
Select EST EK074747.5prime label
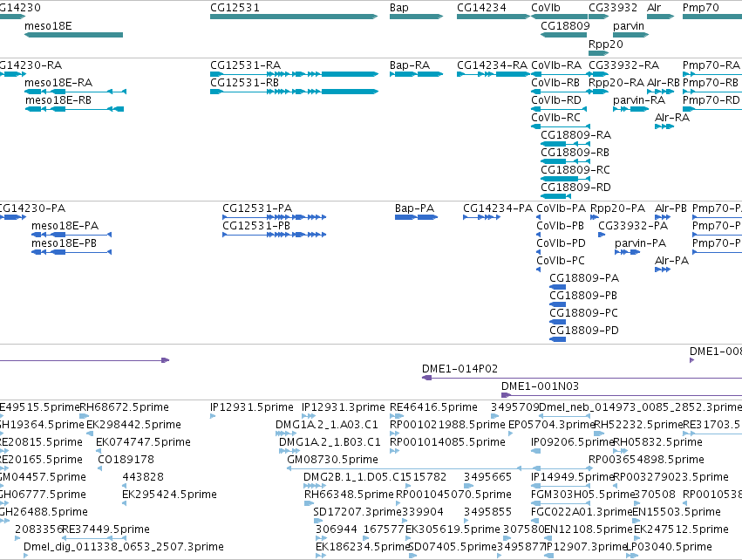[143, 442]
